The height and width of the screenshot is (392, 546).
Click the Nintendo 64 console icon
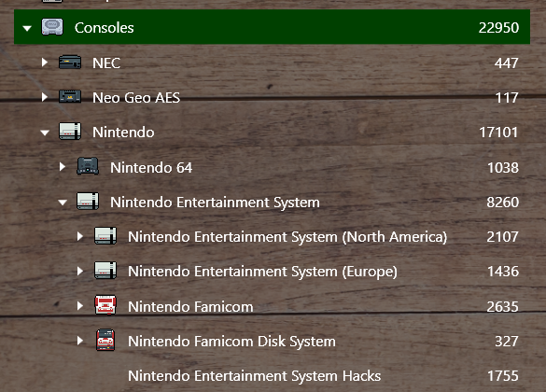pyautogui.click(x=88, y=166)
